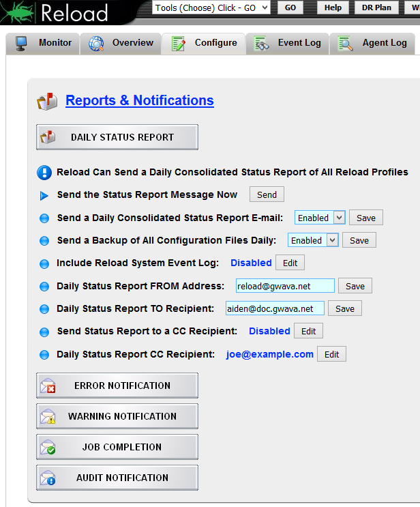Click the Event Log binoculars icon

(x=261, y=43)
